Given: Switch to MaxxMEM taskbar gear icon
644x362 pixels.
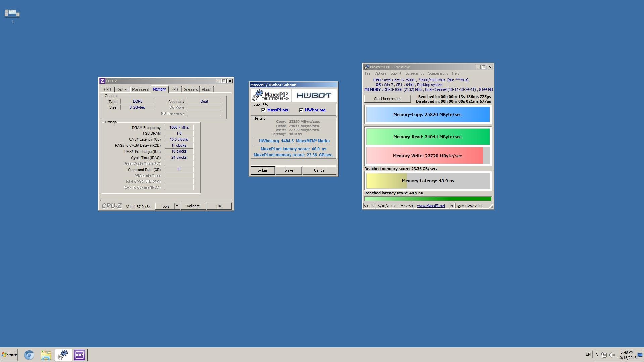Looking at the screenshot, I should [63, 355].
